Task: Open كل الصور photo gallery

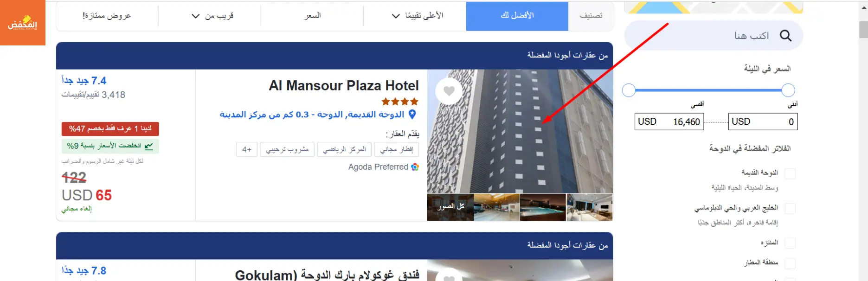Action: click(450, 207)
